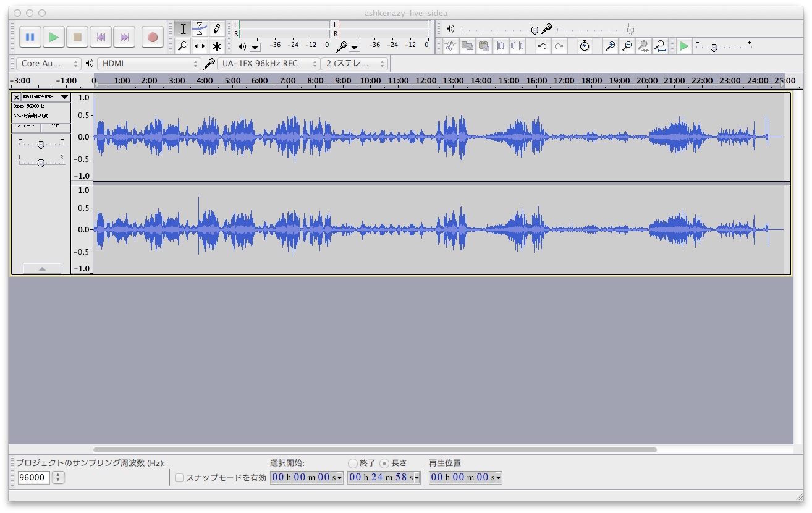
Task: Click the Fit Project zoom icon
Action: coord(660,46)
